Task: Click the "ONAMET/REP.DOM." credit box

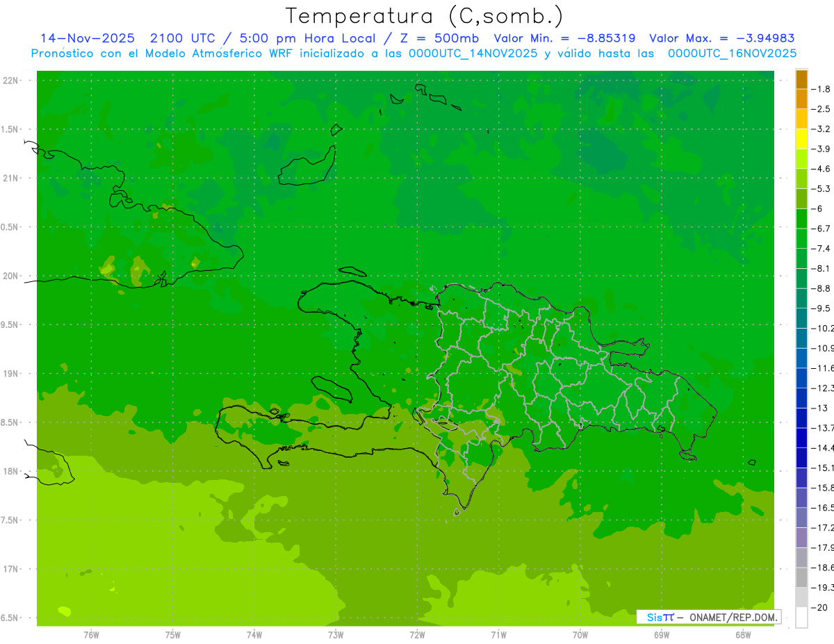Action: (709, 617)
